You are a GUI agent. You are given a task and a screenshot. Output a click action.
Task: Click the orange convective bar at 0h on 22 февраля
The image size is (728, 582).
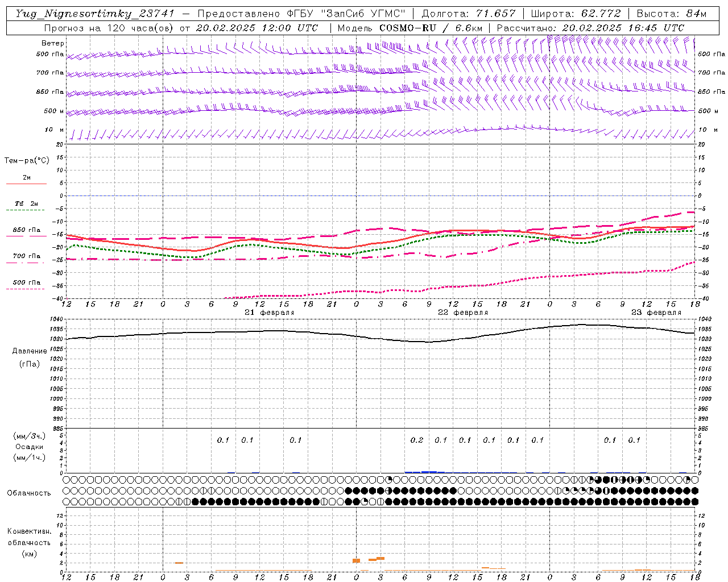[x=356, y=560]
